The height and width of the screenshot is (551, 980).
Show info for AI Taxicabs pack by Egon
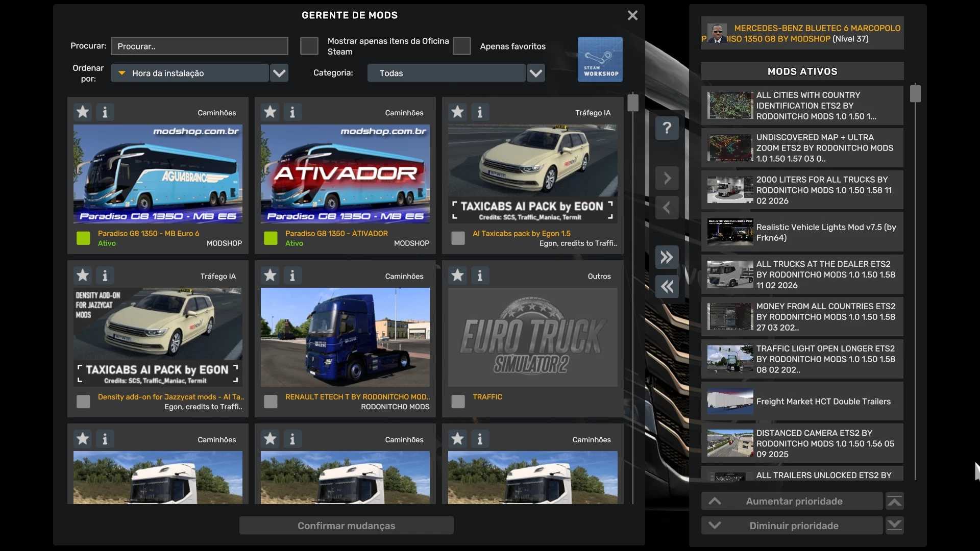pyautogui.click(x=479, y=112)
